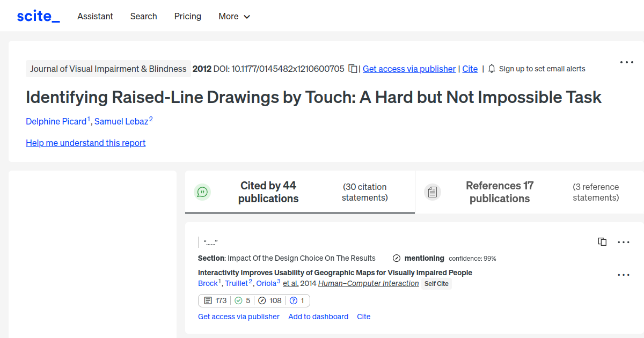Toggle the mentioning checkmark indicator
This screenshot has height=338, width=644.
pos(396,258)
